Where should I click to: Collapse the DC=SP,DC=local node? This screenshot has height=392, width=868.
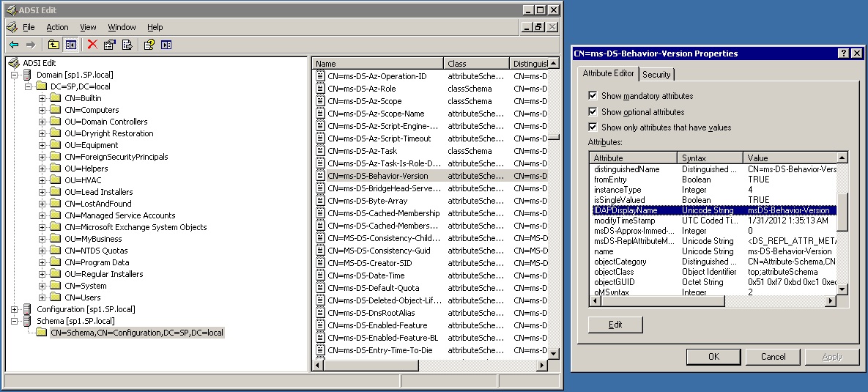pos(29,86)
